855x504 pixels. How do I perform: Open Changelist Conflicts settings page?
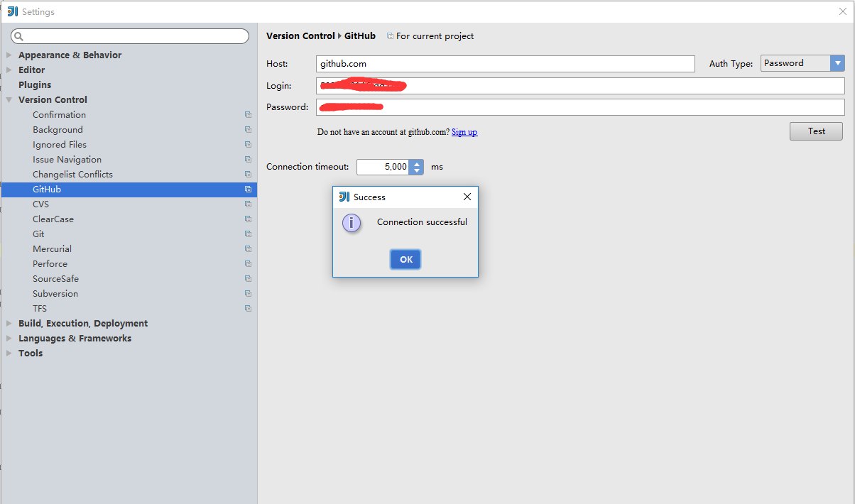72,175
